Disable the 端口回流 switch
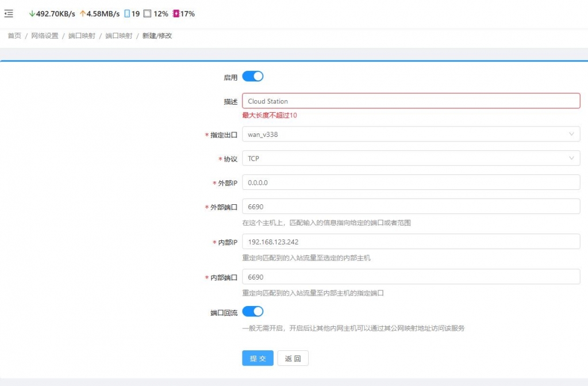 point(253,311)
